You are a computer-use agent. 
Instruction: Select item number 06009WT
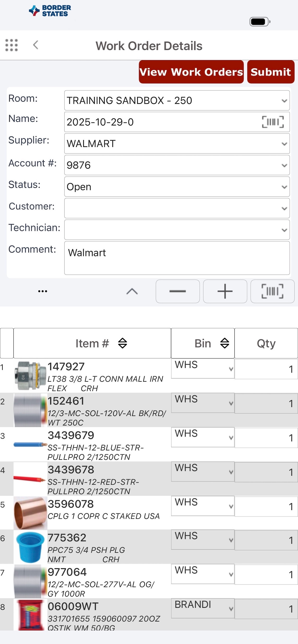point(73,606)
